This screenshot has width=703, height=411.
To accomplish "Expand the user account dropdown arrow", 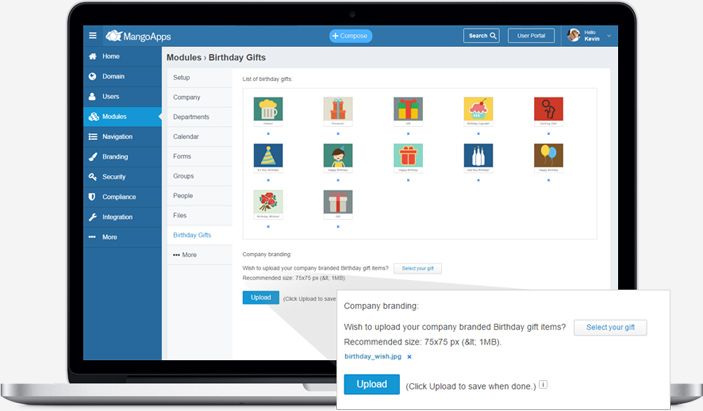I will click(x=609, y=36).
